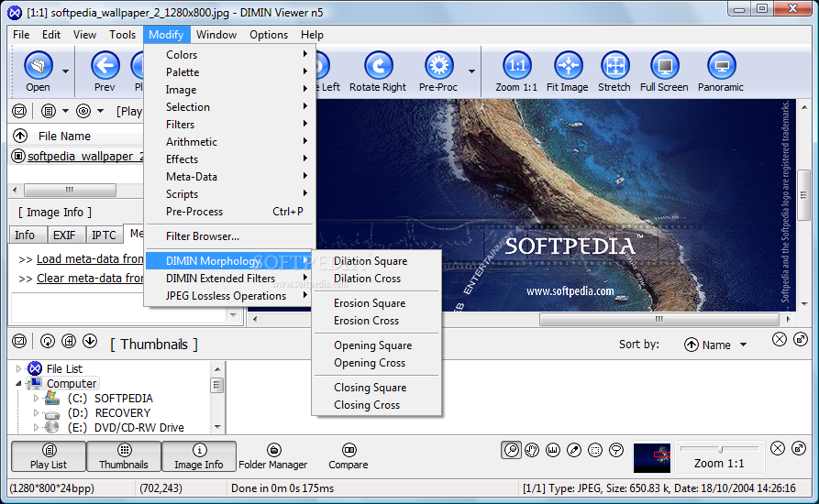This screenshot has height=504, width=819.
Task: Click the down-arrow circle icon in Thumbnails bar
Action: click(90, 341)
